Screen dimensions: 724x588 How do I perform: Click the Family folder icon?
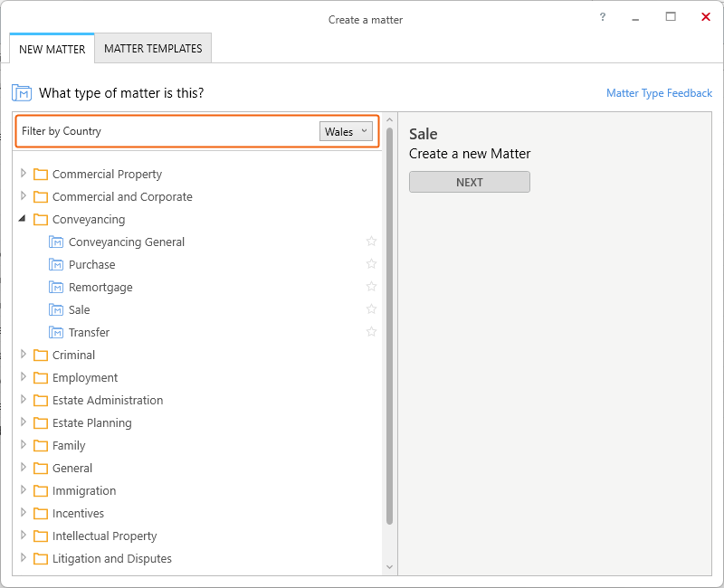(x=41, y=445)
